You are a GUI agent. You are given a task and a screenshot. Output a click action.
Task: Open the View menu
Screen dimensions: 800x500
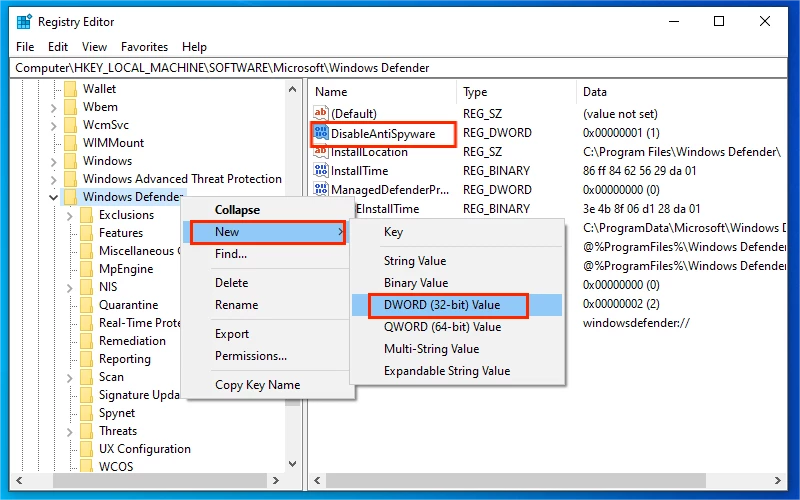94,47
